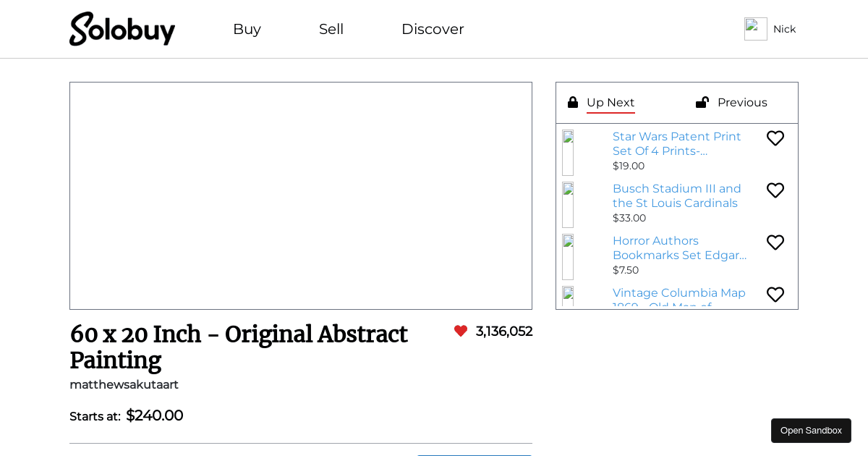Open the Buy menu

247,29
